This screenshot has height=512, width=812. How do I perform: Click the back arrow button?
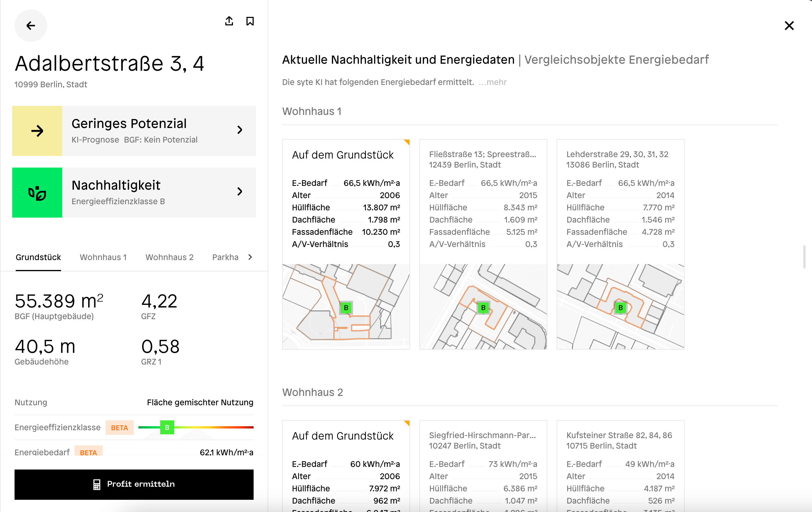[x=31, y=26]
